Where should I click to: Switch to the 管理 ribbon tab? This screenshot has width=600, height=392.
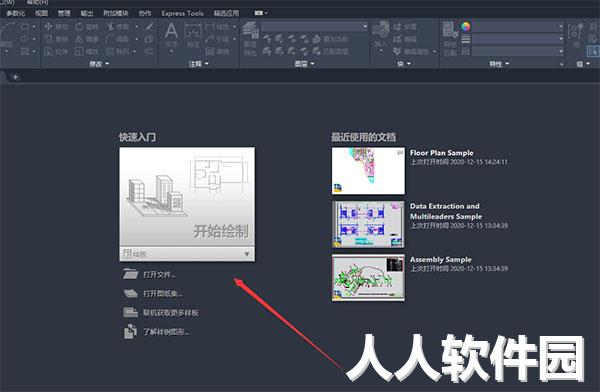point(64,13)
